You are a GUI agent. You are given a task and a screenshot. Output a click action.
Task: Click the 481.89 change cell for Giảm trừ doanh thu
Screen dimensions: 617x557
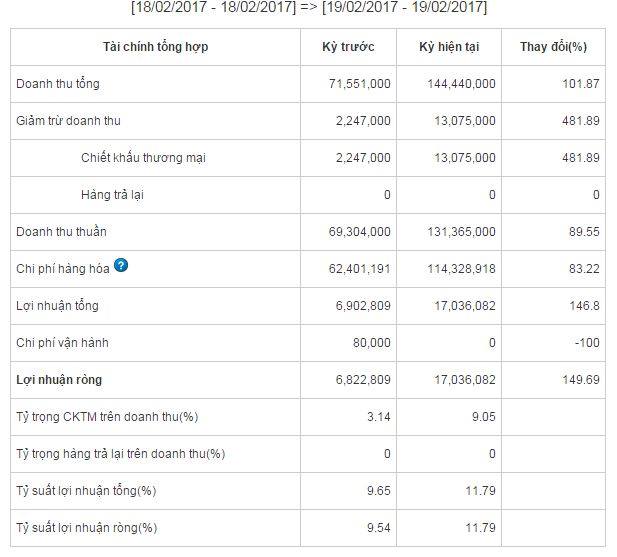[x=579, y=121]
